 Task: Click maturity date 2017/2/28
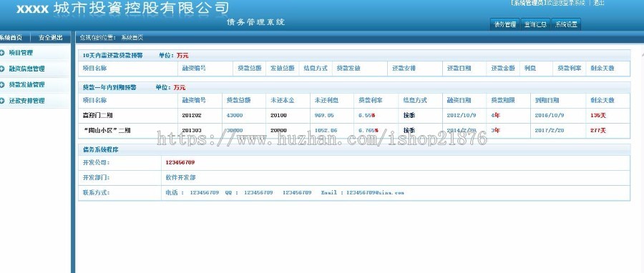(x=550, y=130)
